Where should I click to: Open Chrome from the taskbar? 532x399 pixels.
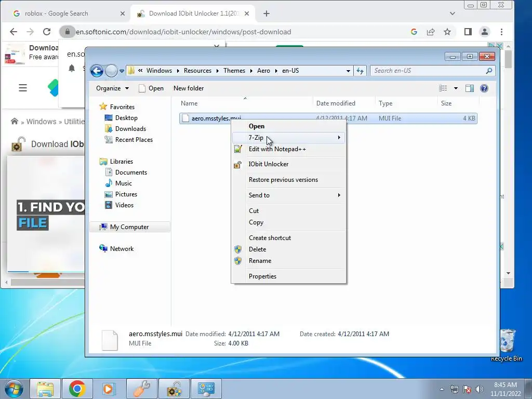[x=77, y=389]
